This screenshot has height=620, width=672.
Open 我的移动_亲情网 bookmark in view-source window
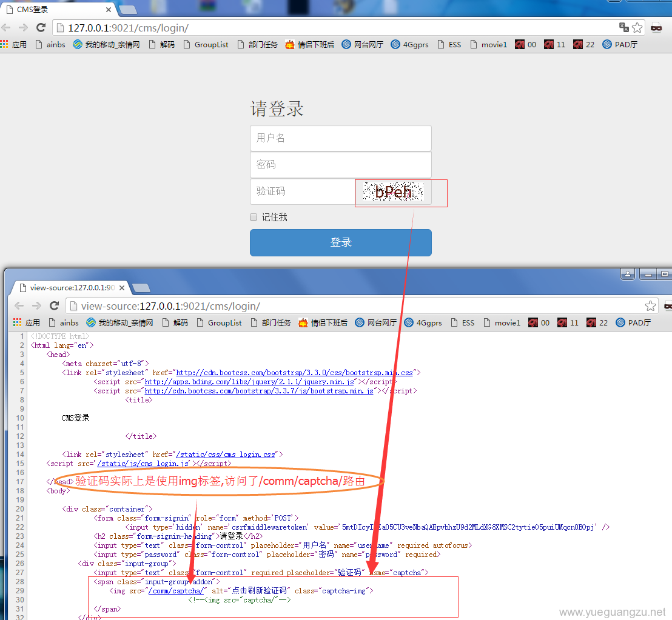point(120,322)
